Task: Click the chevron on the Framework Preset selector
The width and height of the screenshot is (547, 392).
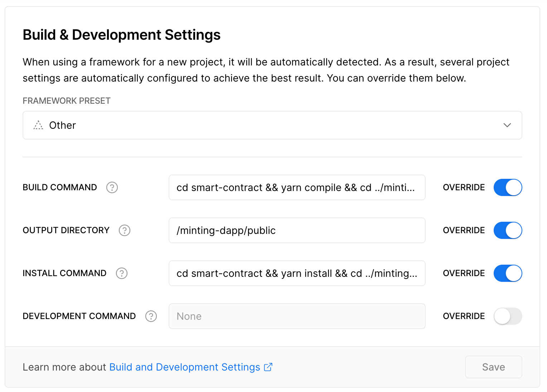Action: point(507,125)
